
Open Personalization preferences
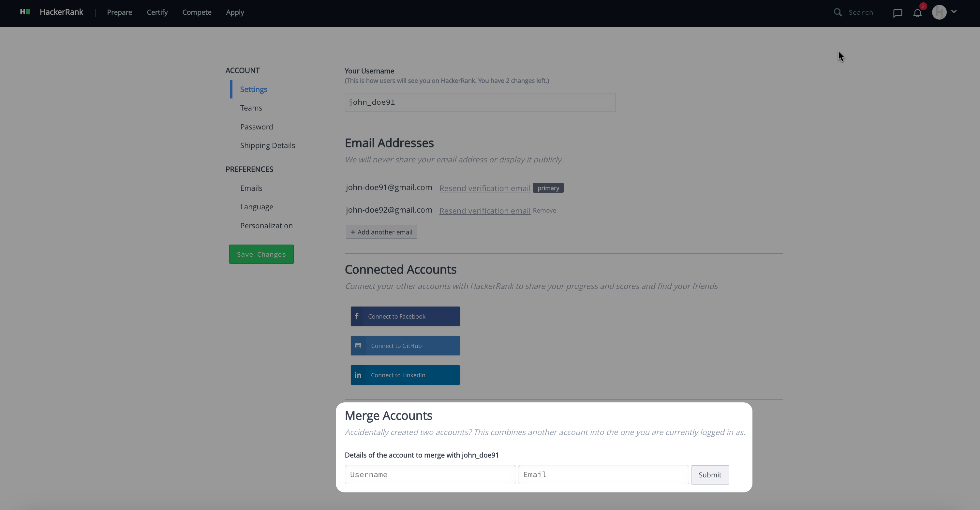[x=266, y=226]
